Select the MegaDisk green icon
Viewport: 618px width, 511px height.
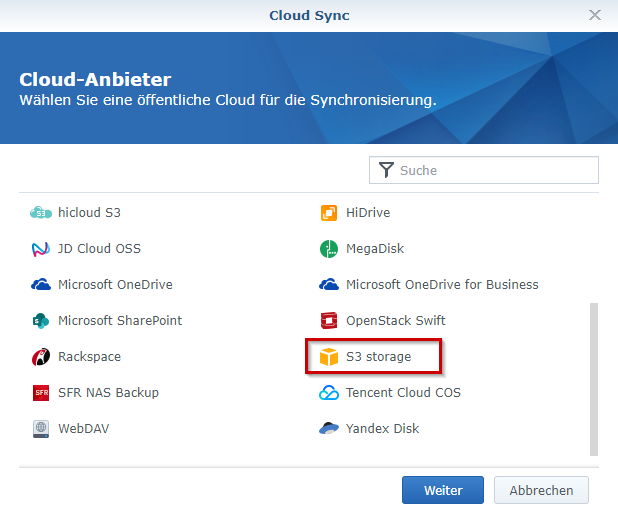click(x=329, y=248)
